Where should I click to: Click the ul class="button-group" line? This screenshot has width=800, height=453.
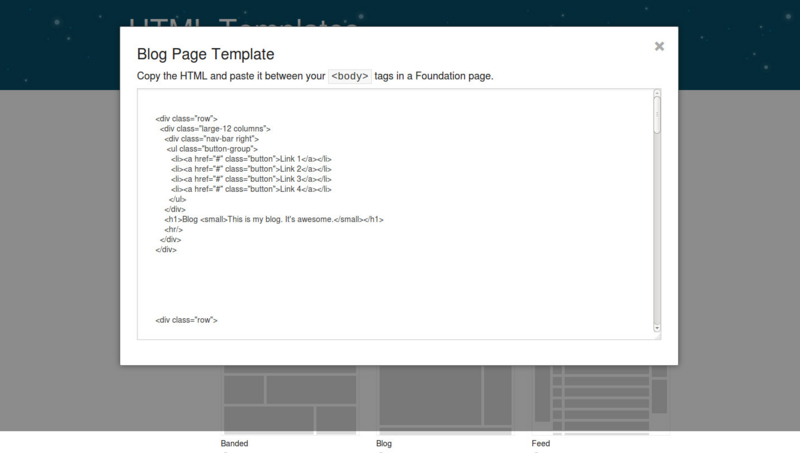point(212,149)
